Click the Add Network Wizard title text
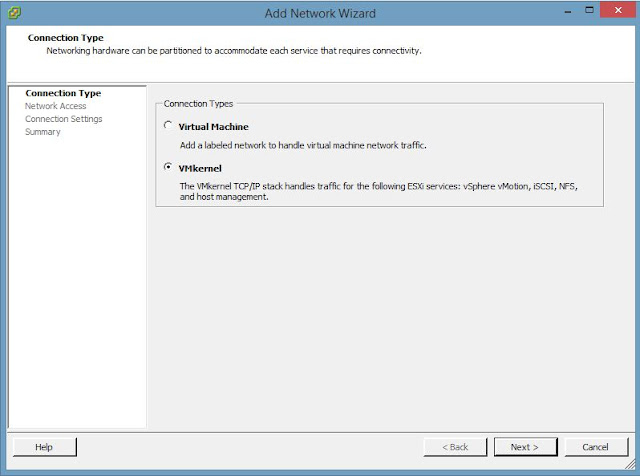This screenshot has width=640, height=476. [x=320, y=13]
